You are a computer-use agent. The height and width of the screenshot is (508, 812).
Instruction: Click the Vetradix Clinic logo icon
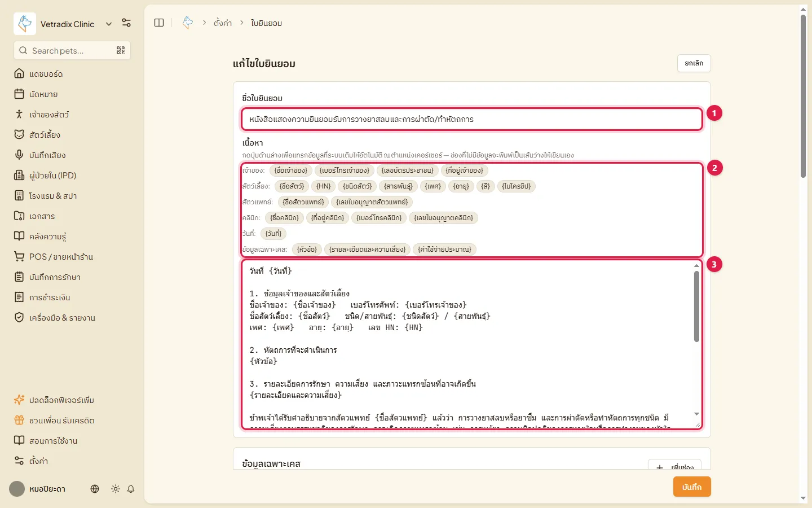click(x=25, y=24)
